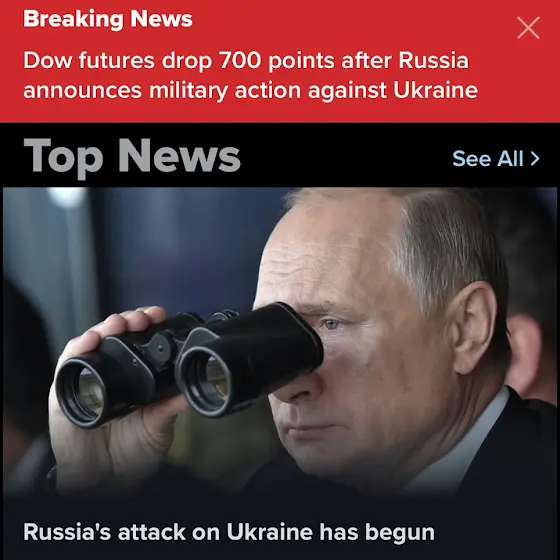Select the Top News section heading
This screenshot has height=560, width=560.
pos(132,157)
